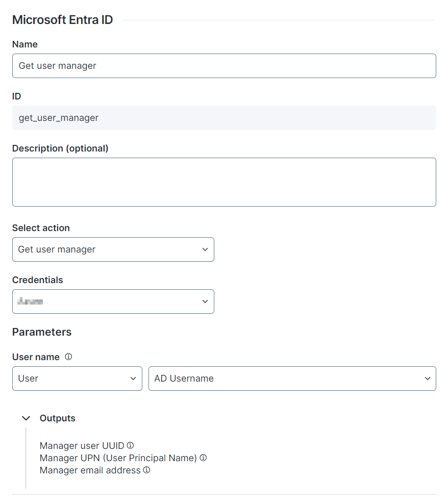Click the read-only get_user_manager ID field

coord(224,118)
